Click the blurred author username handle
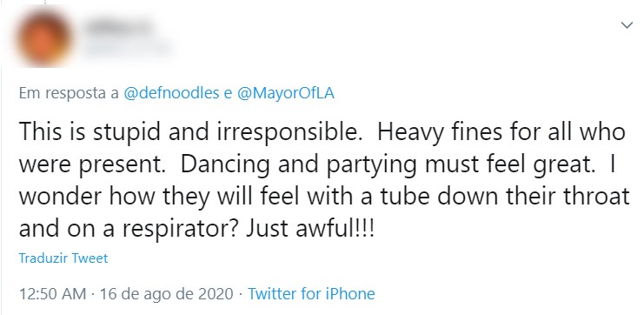 pyautogui.click(x=128, y=48)
